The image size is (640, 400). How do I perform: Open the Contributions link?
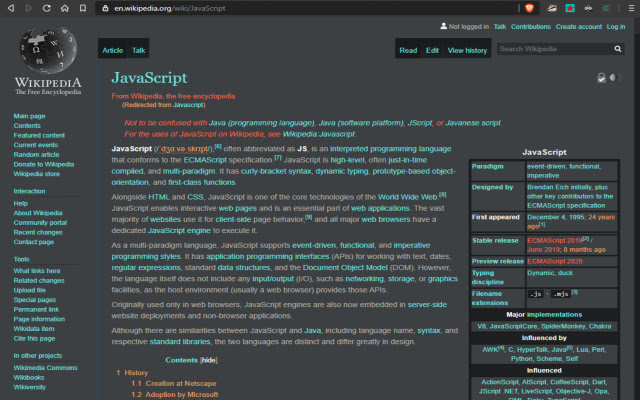531,27
